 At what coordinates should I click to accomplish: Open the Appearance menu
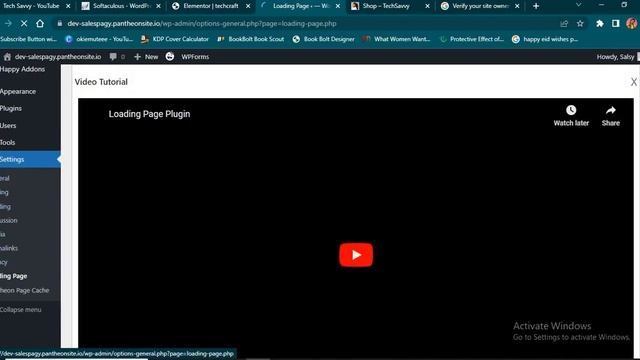[x=18, y=91]
